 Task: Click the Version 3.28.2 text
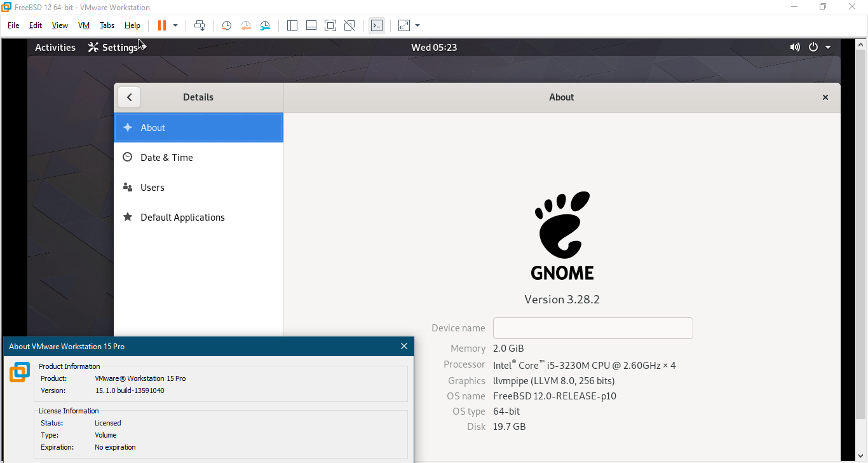562,299
